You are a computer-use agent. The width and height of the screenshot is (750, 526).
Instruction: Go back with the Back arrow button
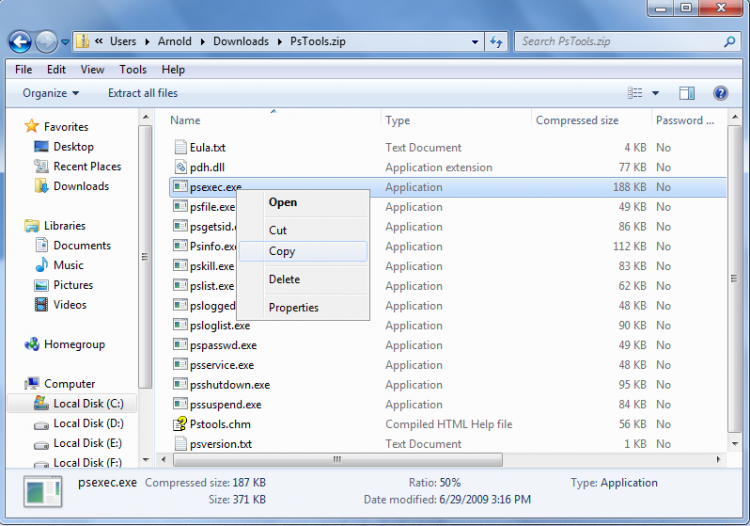tap(20, 42)
